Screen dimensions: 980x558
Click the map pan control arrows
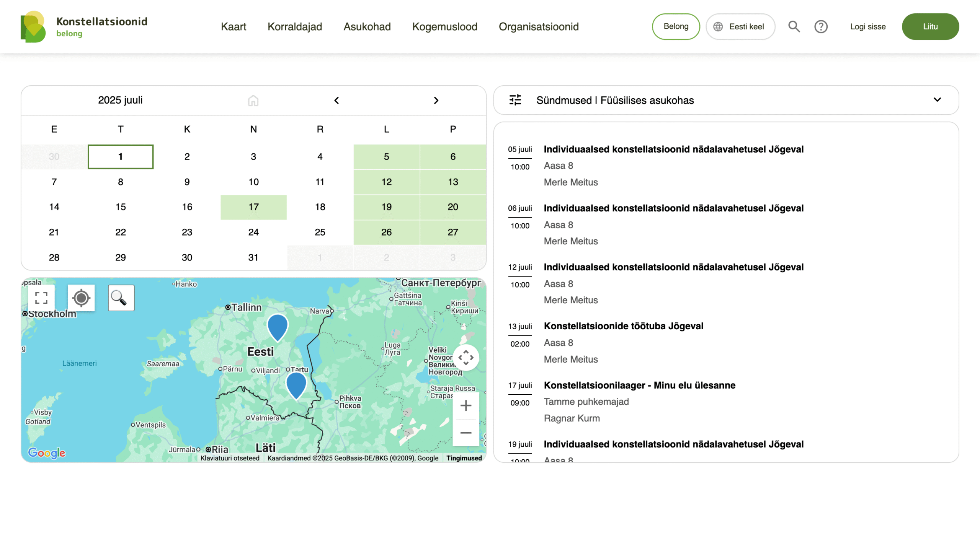(465, 358)
